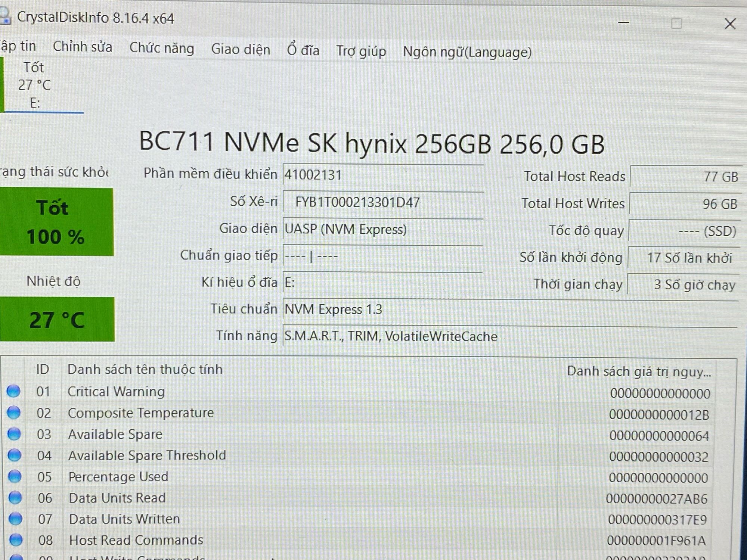Select the Host Read Commands attribute row
Screen dimensions: 747x560
359,540
